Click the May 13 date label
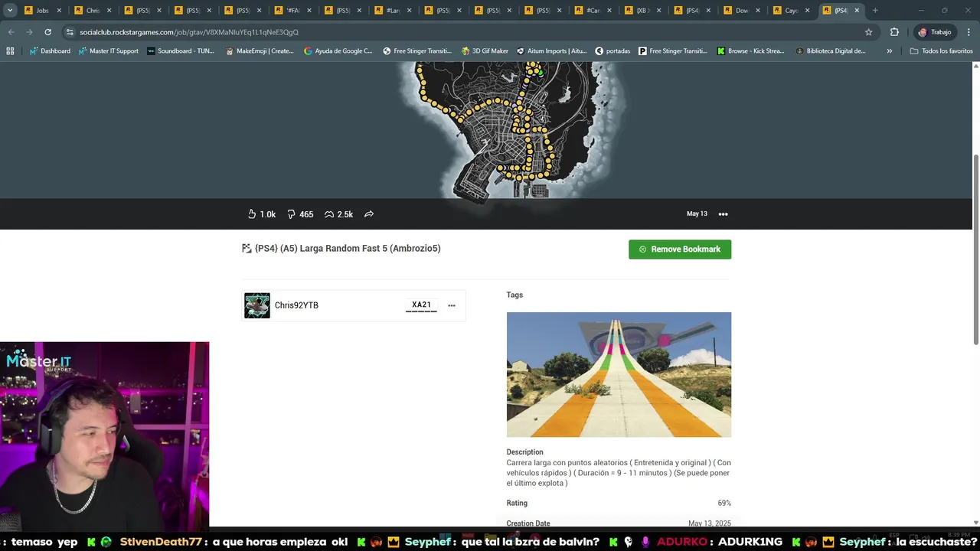Viewport: 980px width, 551px height. coord(697,214)
